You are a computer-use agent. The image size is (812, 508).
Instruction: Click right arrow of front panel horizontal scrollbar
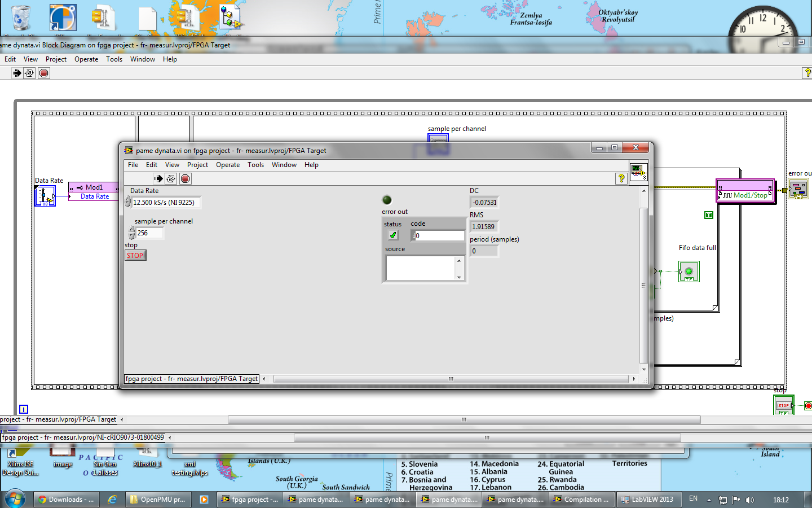tap(634, 379)
